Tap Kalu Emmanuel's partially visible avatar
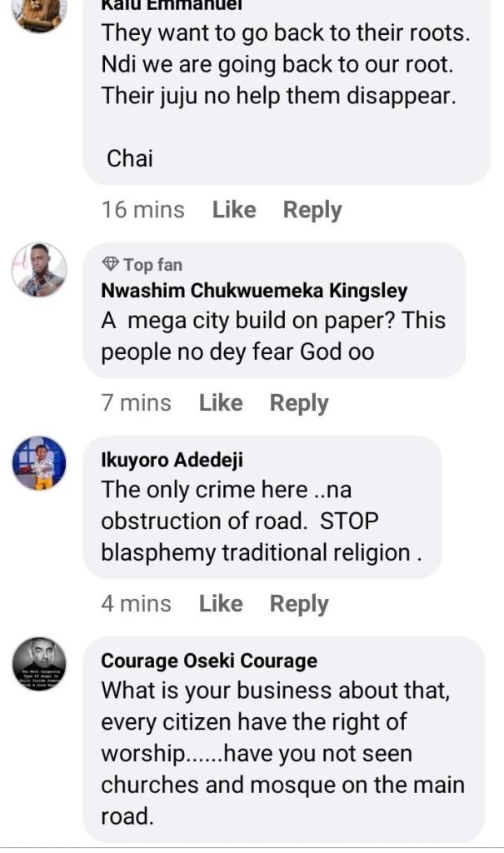 coord(39,14)
